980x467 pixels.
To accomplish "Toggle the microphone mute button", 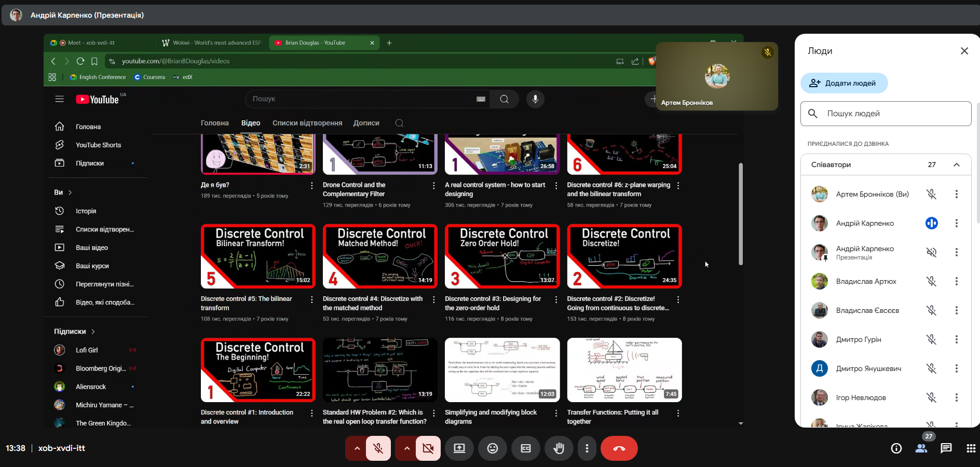I will pyautogui.click(x=378, y=448).
